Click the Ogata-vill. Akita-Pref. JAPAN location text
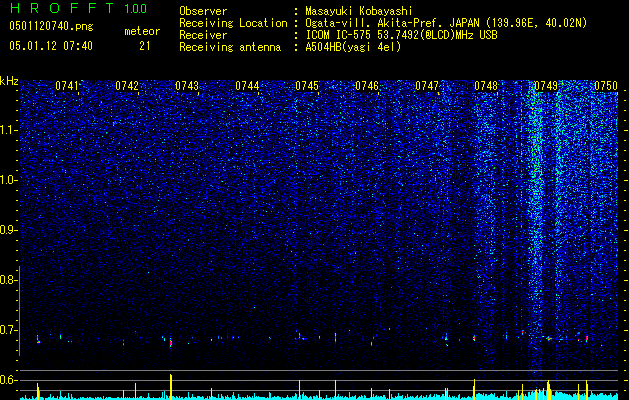 (x=446, y=24)
